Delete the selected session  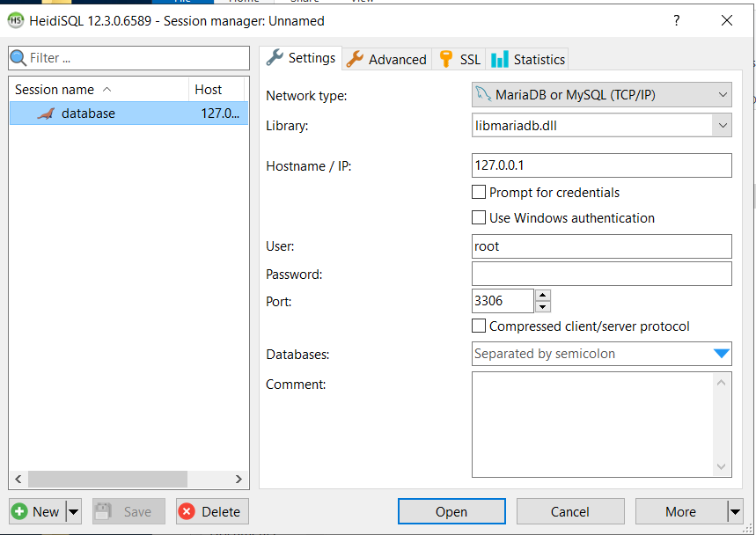pos(213,511)
